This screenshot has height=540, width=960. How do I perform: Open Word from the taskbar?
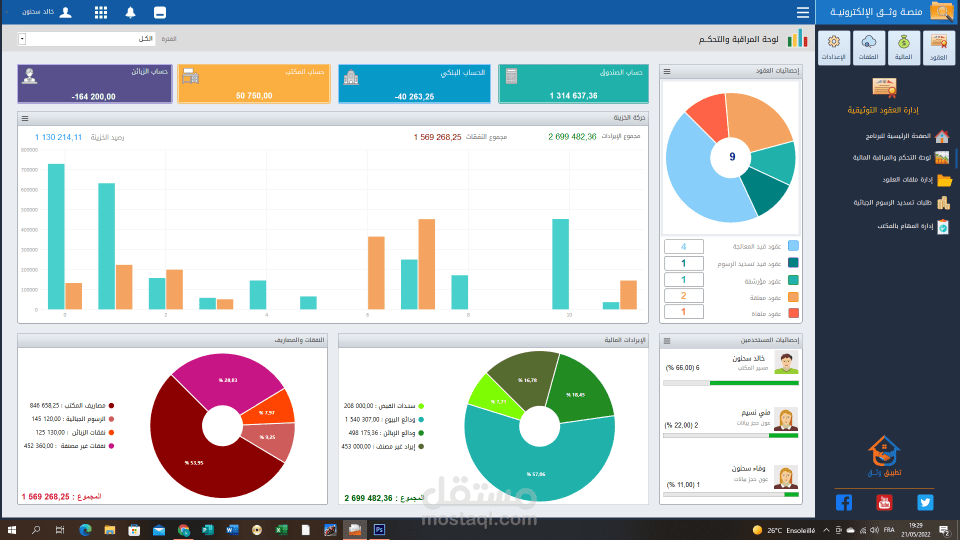click(x=232, y=530)
